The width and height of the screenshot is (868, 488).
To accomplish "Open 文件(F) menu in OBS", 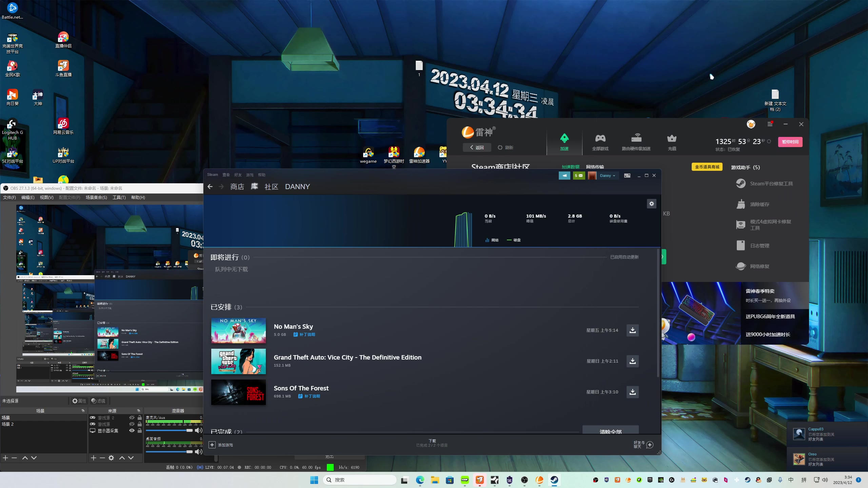I will pyautogui.click(x=9, y=198).
